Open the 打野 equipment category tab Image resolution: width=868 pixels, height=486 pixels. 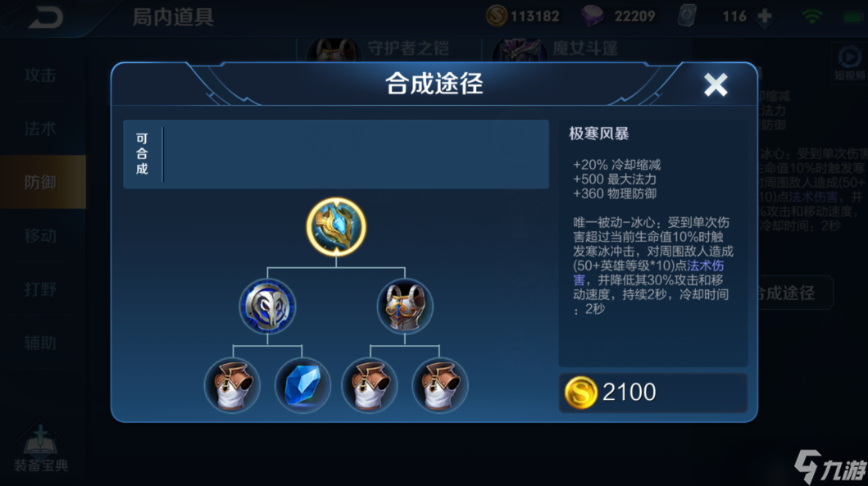point(40,289)
